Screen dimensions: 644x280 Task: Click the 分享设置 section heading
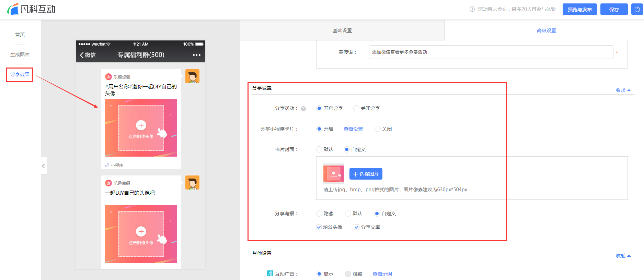[262, 88]
